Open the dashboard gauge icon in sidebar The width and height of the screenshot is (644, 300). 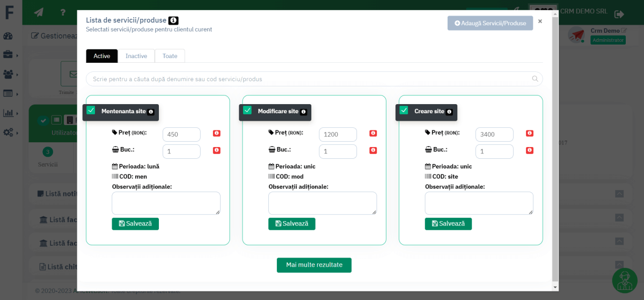(8, 36)
